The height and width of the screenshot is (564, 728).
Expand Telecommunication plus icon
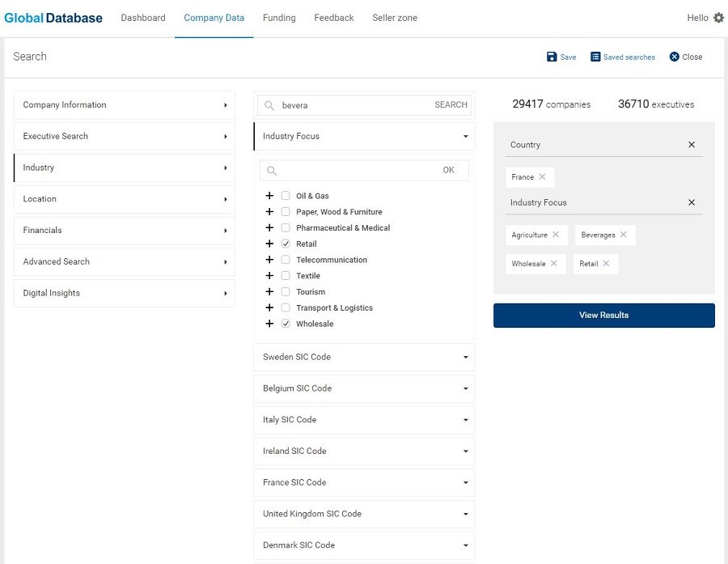tap(269, 260)
